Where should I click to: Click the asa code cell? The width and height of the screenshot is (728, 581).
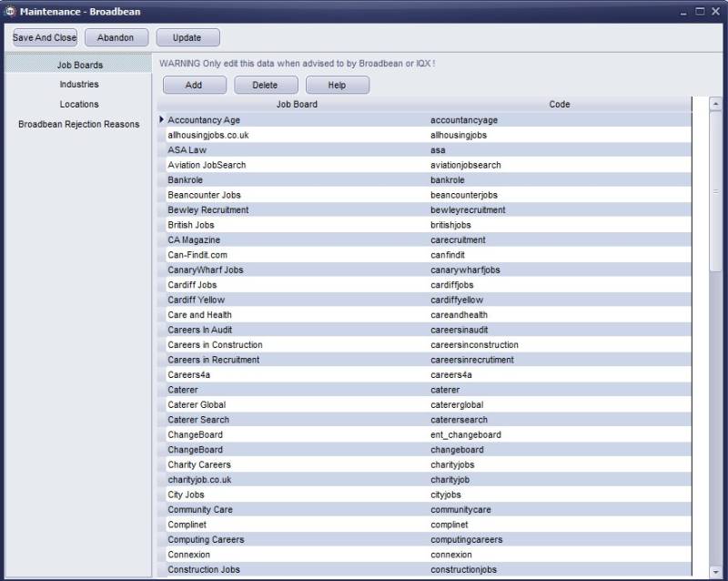(560, 150)
